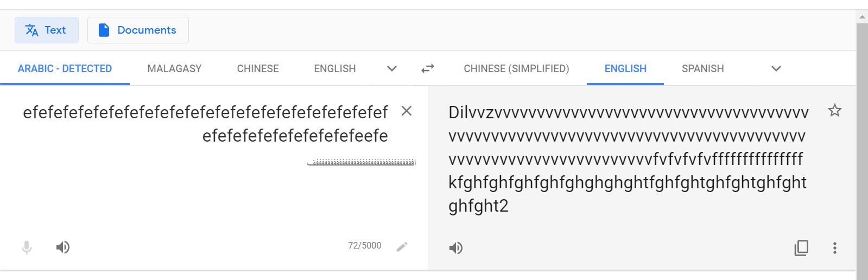Open the Documents translation mode
The image size is (868, 280).
[138, 30]
